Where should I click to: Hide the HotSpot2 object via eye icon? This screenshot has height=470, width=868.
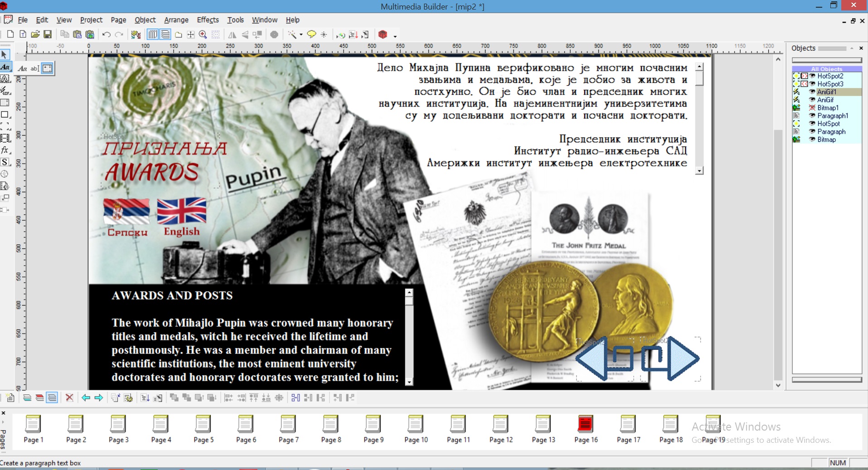(812, 76)
